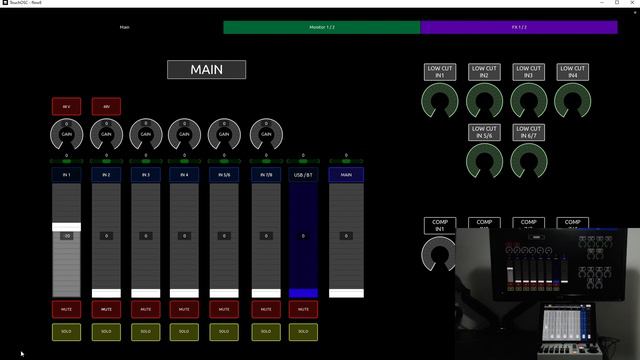
Task: Click the LOW CUT IN3 knob
Action: pos(529,101)
